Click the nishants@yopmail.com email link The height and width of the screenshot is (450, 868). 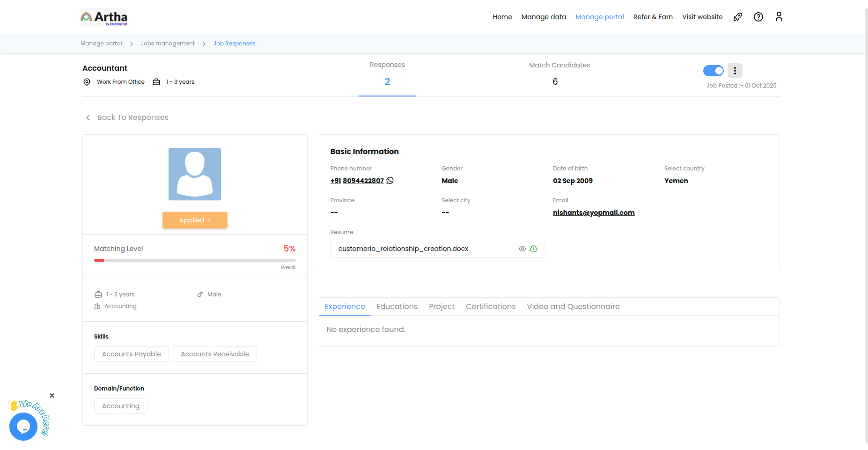[x=593, y=213]
